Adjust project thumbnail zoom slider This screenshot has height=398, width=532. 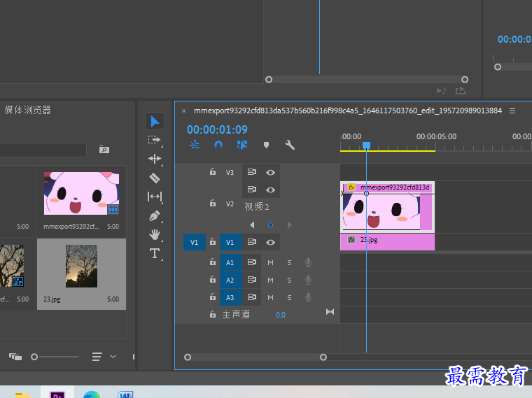pos(34,357)
